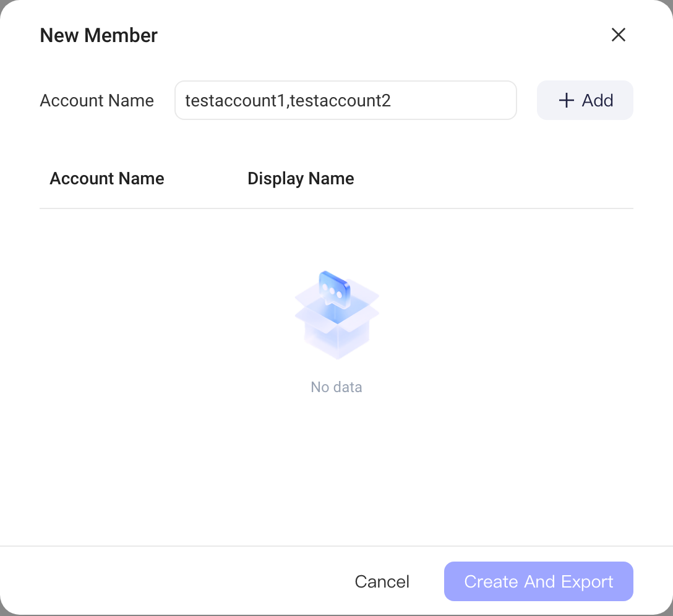
Task: Click Create And Export
Action: click(x=539, y=581)
